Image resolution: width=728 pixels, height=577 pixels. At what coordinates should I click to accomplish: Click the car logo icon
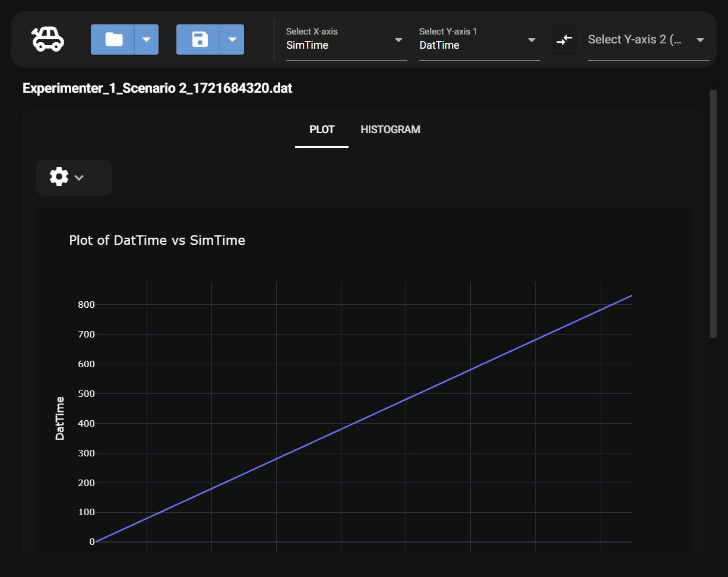[48, 39]
